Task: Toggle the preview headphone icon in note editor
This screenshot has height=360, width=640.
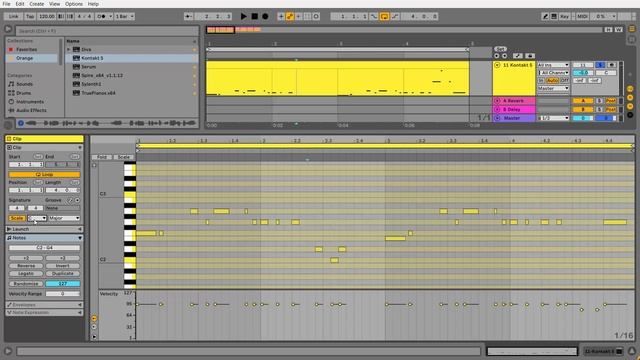Action: click(94, 165)
